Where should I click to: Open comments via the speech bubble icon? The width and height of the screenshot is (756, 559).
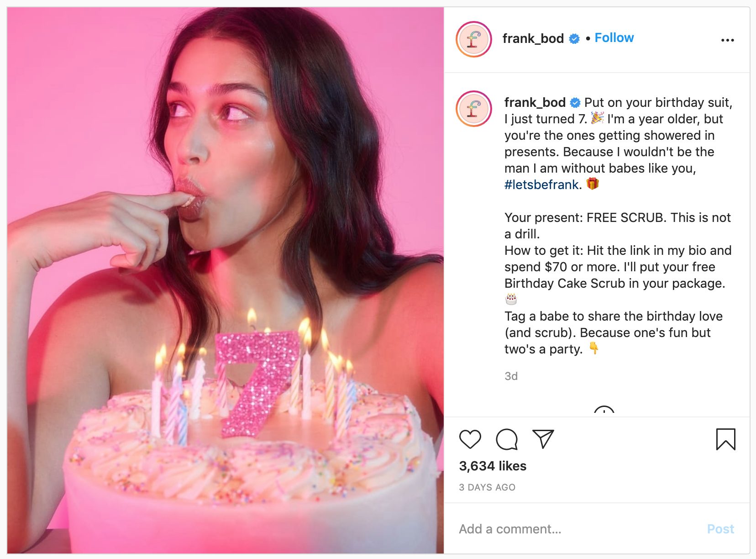(x=507, y=440)
